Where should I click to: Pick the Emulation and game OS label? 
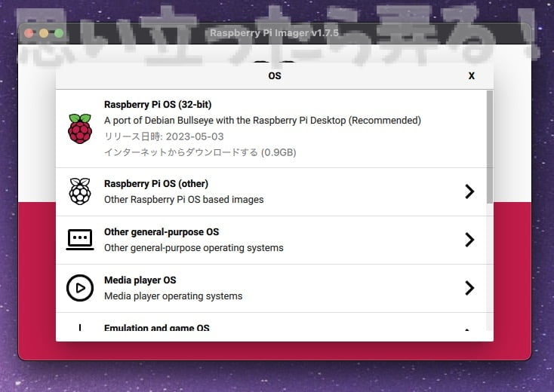(x=156, y=329)
